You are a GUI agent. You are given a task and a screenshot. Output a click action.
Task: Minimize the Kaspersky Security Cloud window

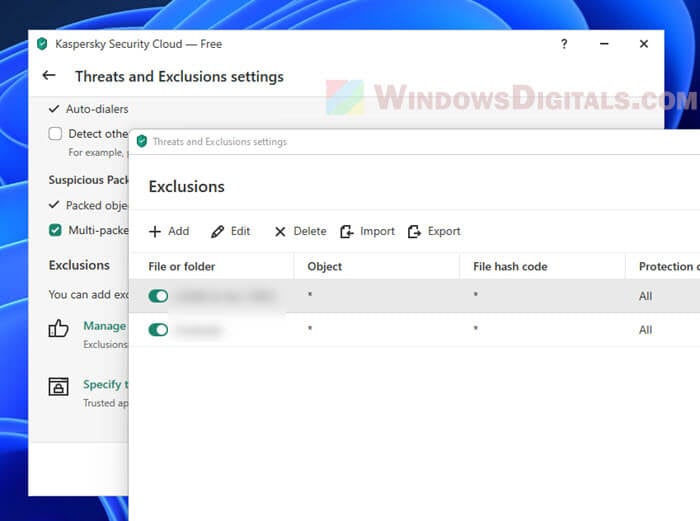pos(604,44)
